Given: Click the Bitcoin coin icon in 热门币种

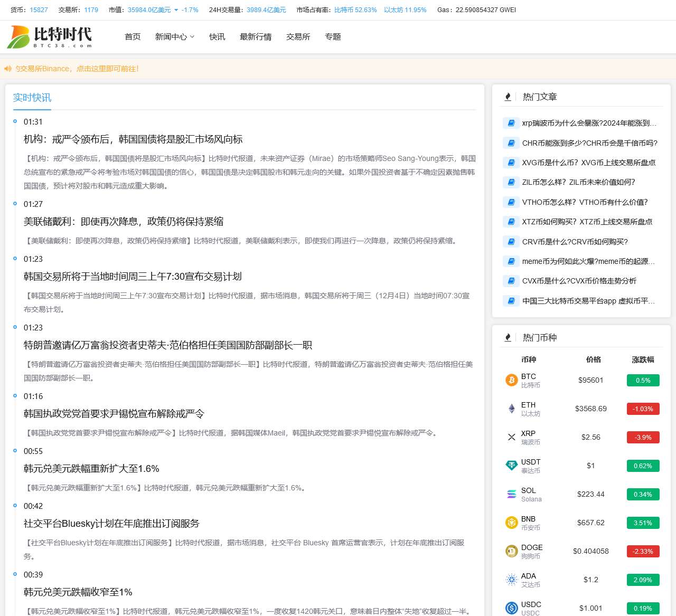Looking at the screenshot, I should click(511, 380).
